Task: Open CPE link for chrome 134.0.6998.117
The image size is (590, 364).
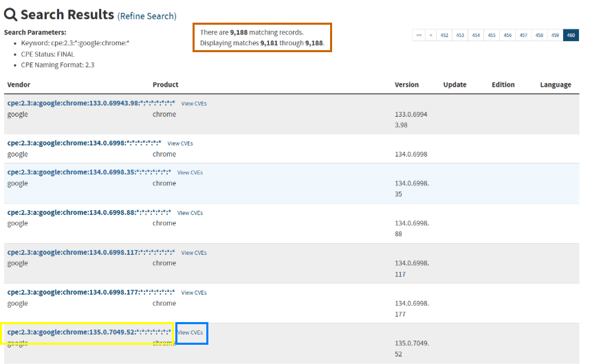Action: coord(91,252)
